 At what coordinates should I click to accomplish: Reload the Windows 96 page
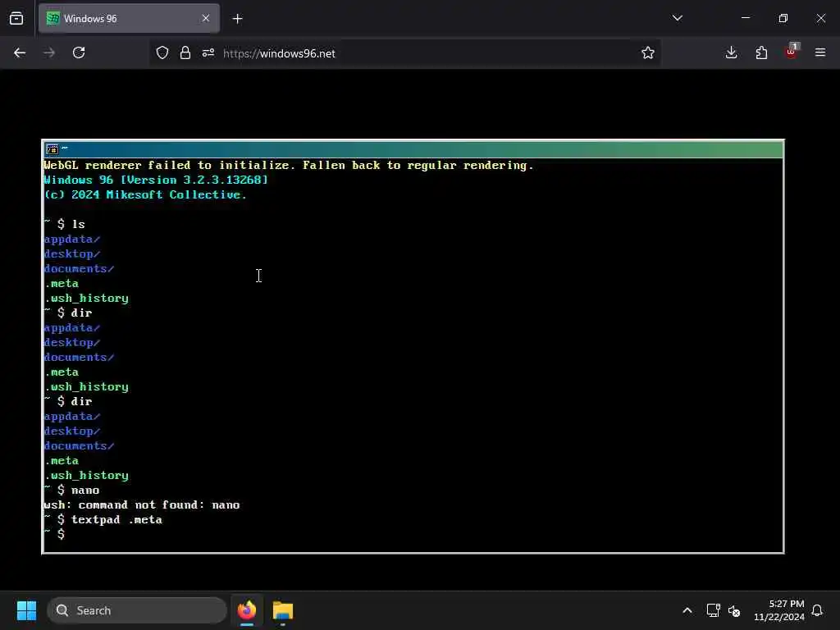coord(79,52)
